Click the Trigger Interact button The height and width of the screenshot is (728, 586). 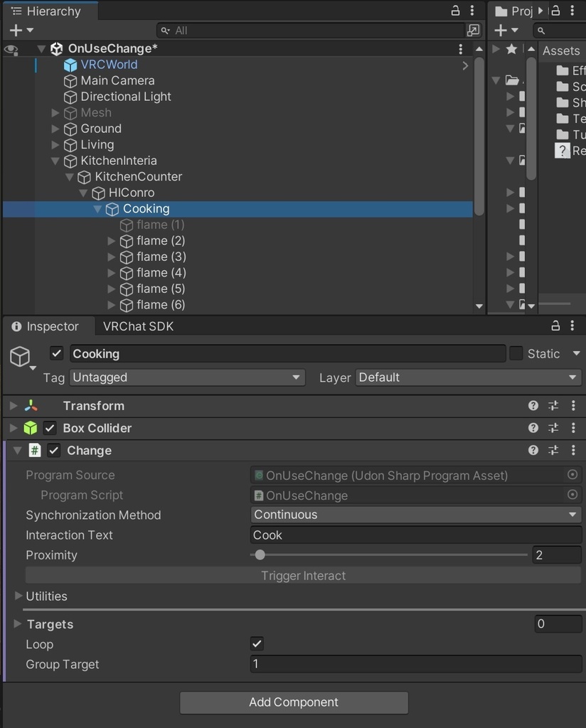point(303,576)
